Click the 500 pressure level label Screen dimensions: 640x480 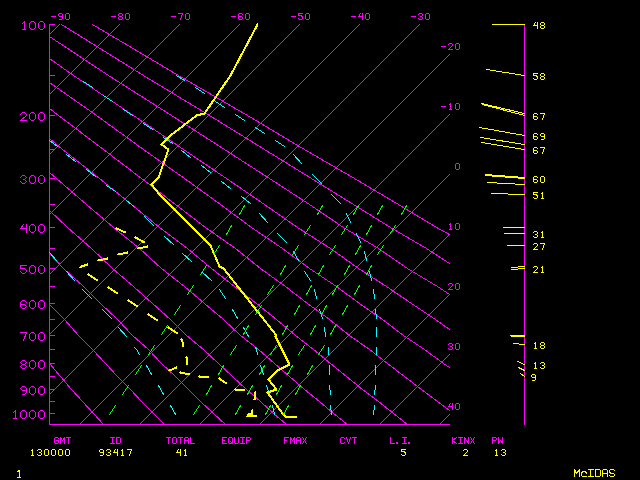(32, 269)
